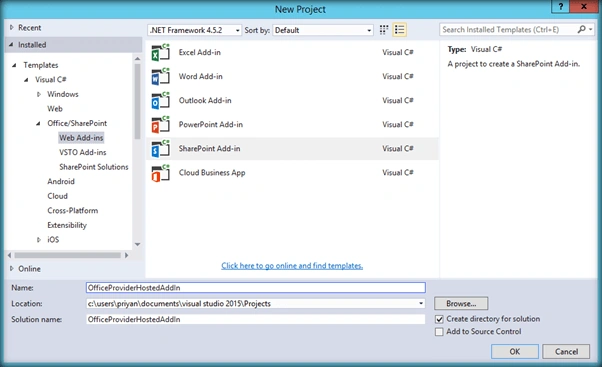Click the search magnifier icon

pyautogui.click(x=581, y=30)
